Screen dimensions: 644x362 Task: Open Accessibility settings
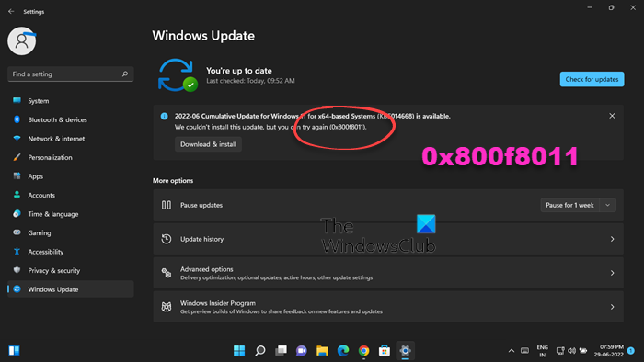coord(71,252)
